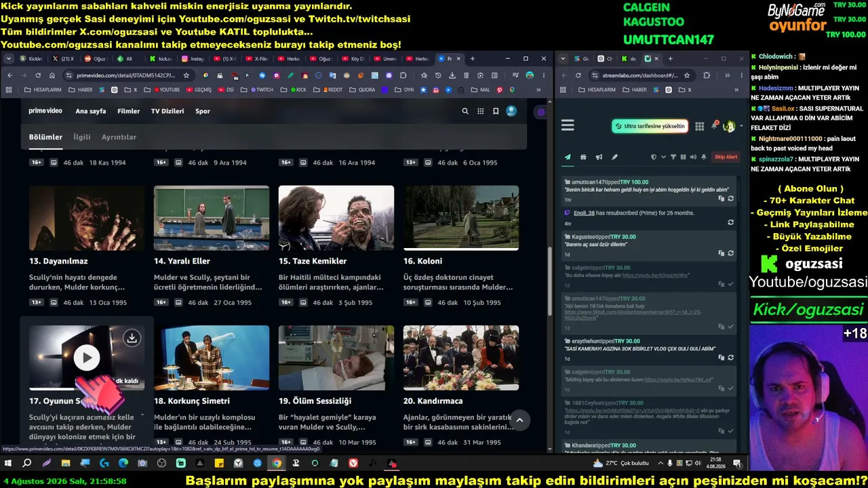Open the Prime Video browser's extensions puzzle icon
The image size is (868, 488).
403,75
